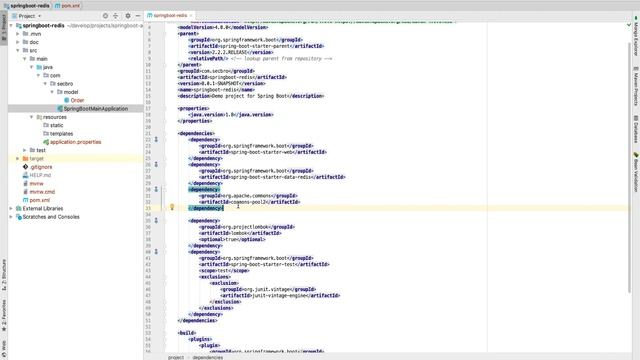Open the Bean Validation tool window
Screen dimensions: 640x360
636,172
